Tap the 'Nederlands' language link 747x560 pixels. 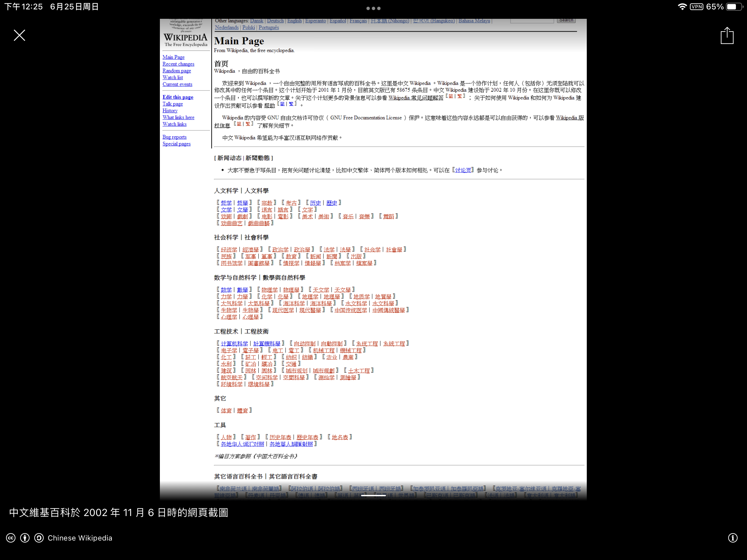click(227, 27)
